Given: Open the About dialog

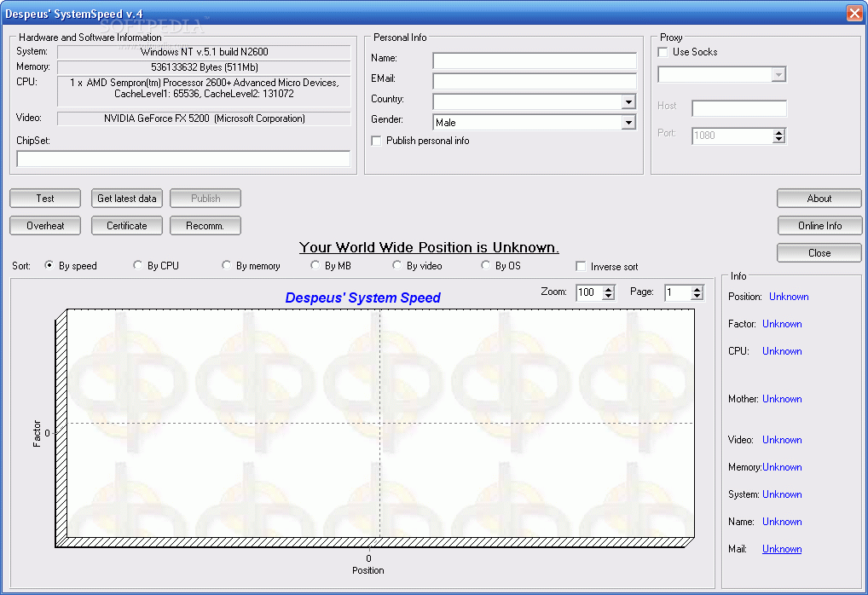Looking at the screenshot, I should click(819, 198).
